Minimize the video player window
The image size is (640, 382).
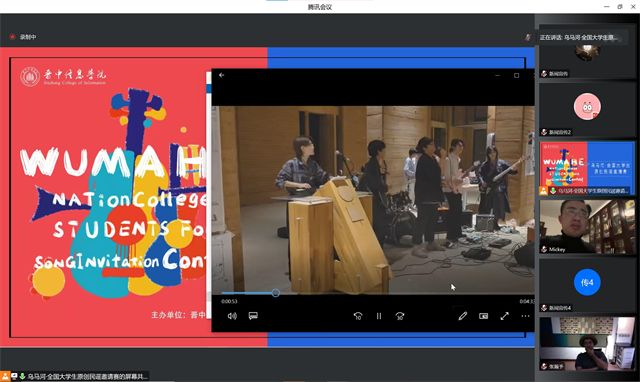[497, 76]
